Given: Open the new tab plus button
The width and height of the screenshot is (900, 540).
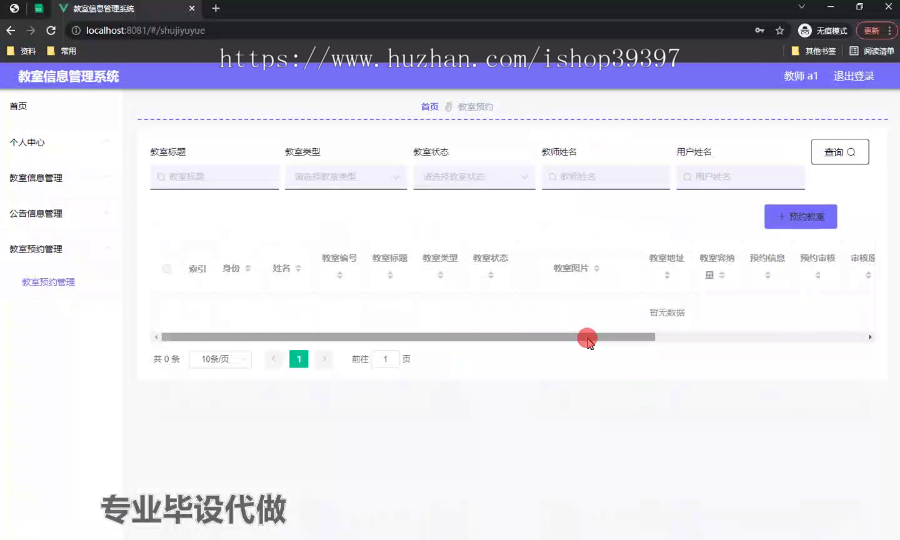Looking at the screenshot, I should point(216,8).
